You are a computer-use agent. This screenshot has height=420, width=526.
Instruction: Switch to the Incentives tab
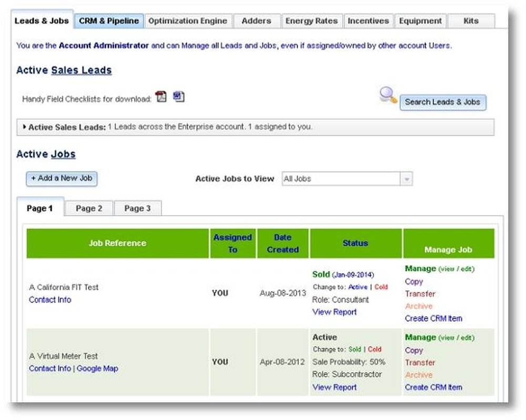click(368, 21)
